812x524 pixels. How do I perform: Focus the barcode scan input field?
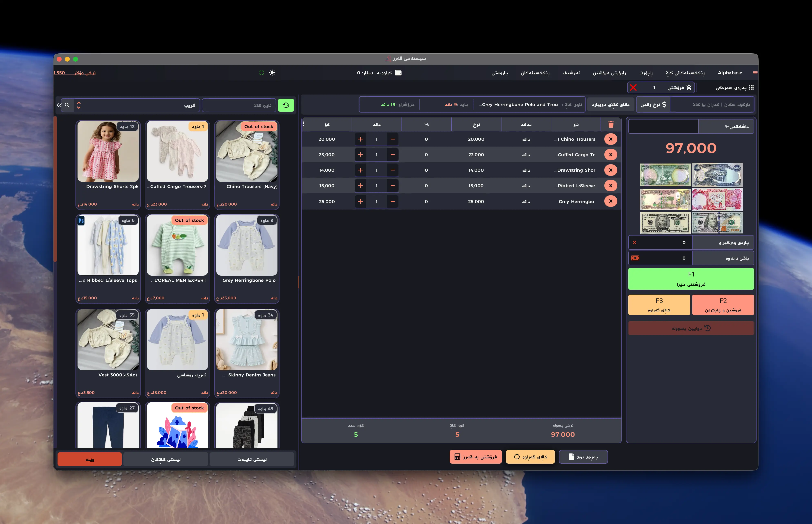(712, 105)
